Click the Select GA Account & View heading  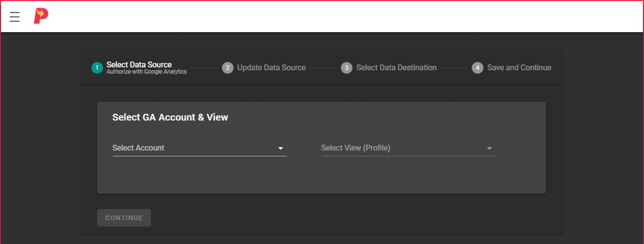click(170, 117)
